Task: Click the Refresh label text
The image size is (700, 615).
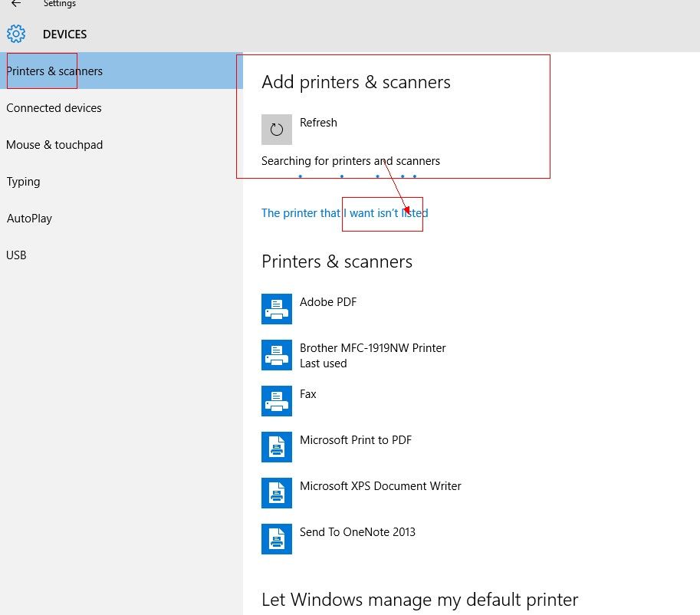Action: (318, 123)
